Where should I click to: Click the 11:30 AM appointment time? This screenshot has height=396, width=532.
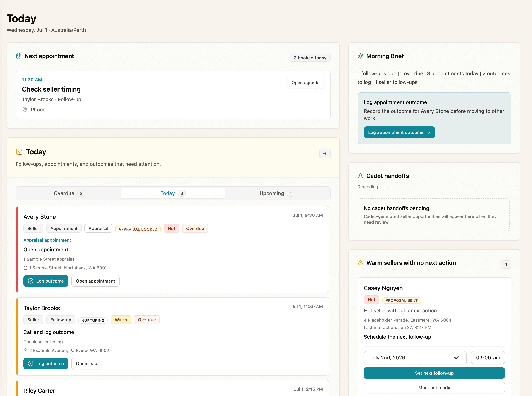[x=32, y=80]
